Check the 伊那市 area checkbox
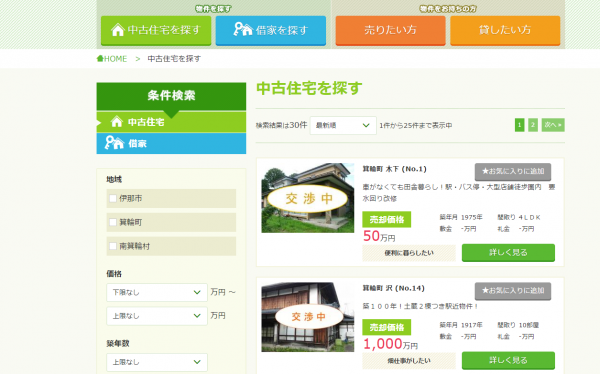The width and height of the screenshot is (600, 374). click(113, 198)
